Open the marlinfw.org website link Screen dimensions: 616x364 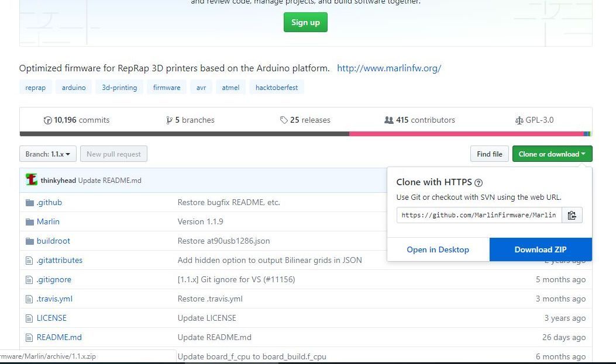click(x=389, y=68)
